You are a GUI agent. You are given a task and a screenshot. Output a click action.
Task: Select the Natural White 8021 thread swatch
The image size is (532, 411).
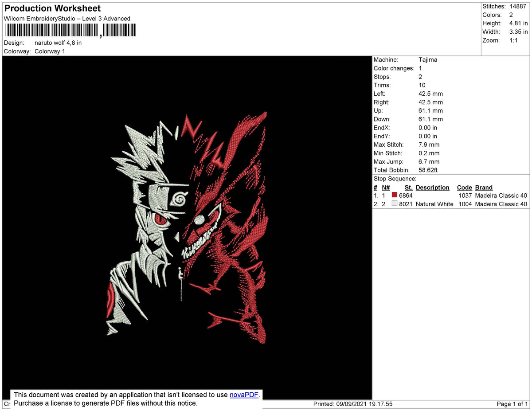coord(394,204)
